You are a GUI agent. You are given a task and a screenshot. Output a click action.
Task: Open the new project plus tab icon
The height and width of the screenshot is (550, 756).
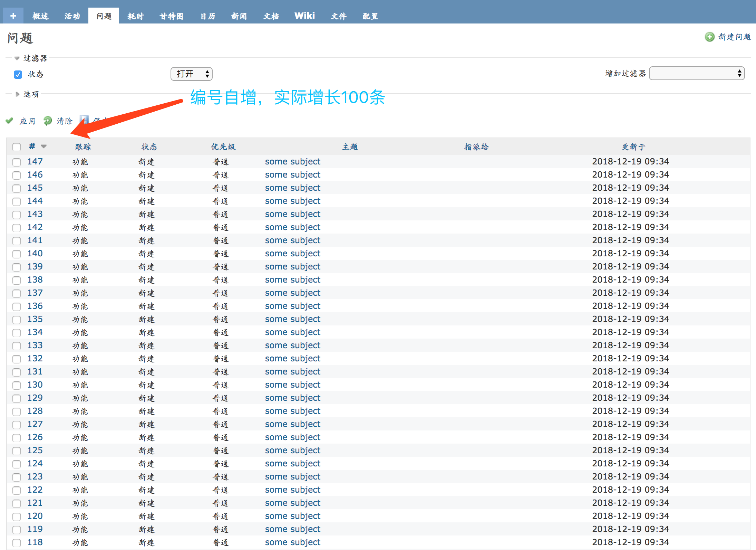coord(13,16)
